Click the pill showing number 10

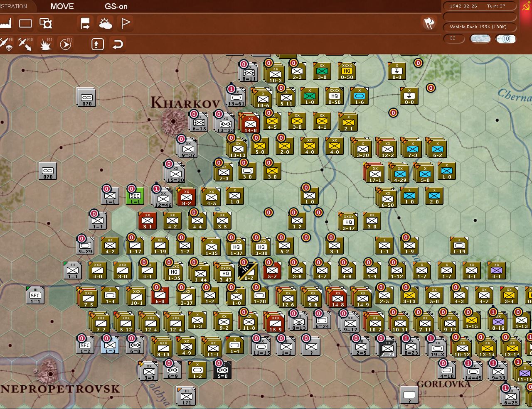(506, 39)
